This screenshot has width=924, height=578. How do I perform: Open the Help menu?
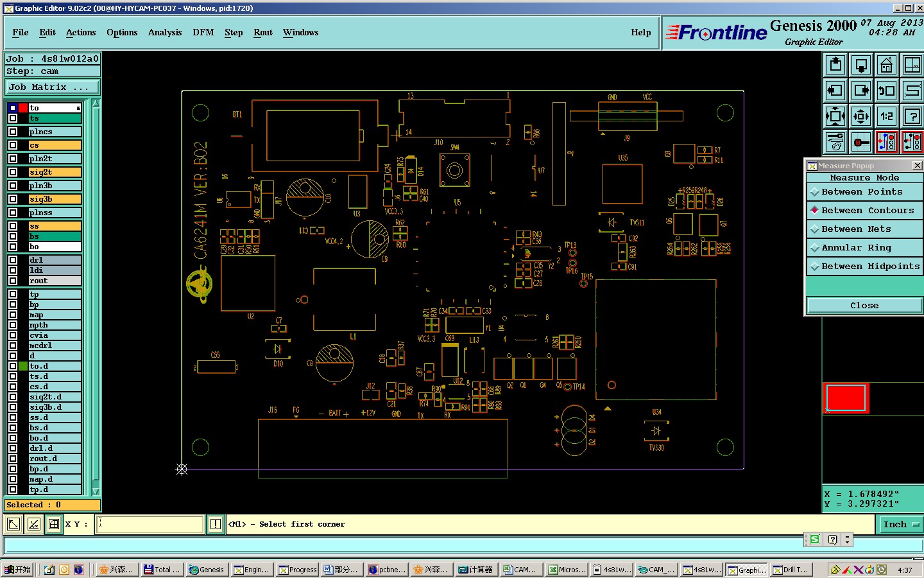(x=641, y=32)
